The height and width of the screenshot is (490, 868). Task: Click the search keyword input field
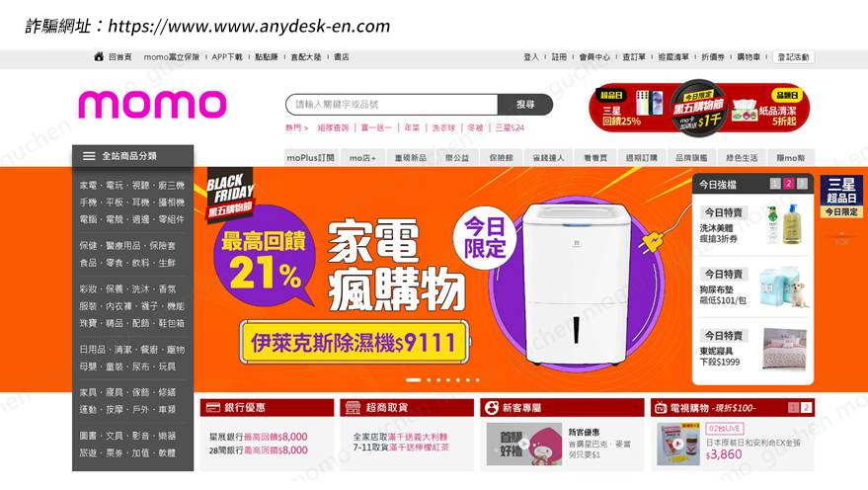[392, 104]
